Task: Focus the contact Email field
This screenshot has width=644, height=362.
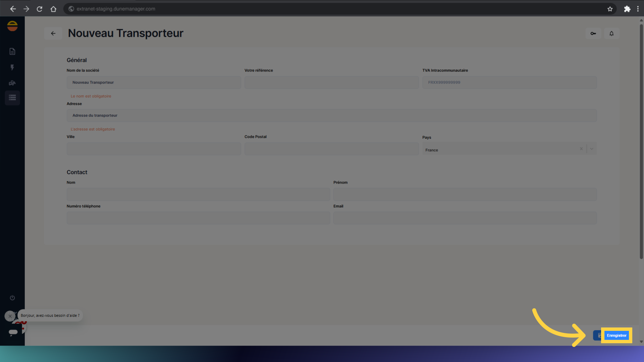Action: point(465,218)
